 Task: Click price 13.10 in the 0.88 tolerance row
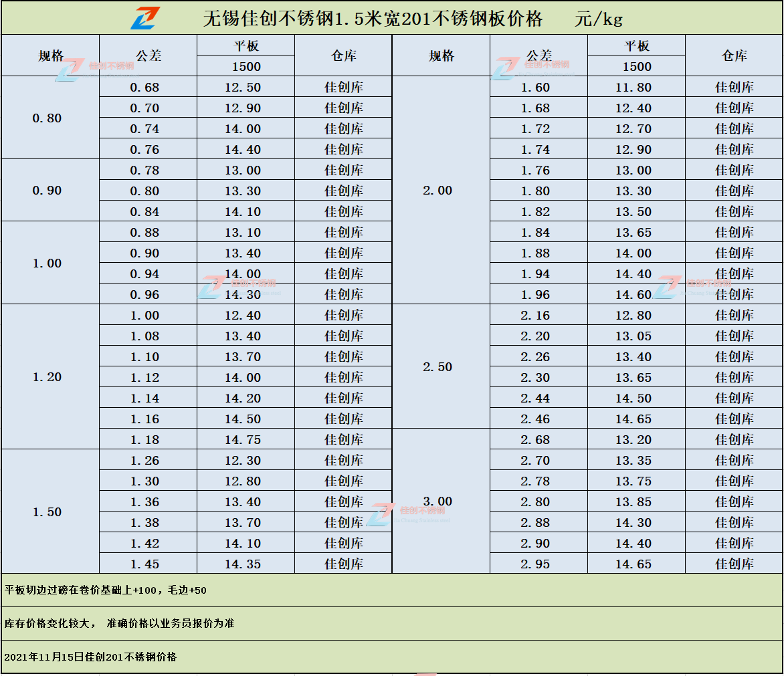click(243, 233)
